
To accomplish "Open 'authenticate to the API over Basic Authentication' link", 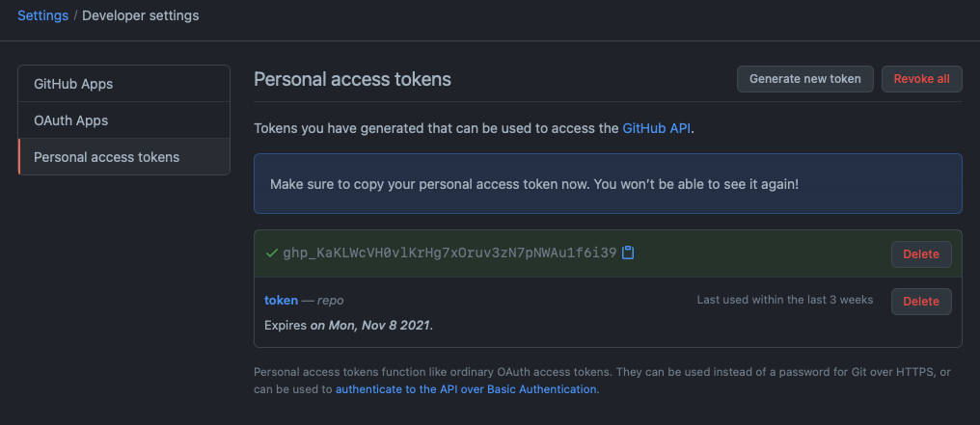I will tap(466, 388).
